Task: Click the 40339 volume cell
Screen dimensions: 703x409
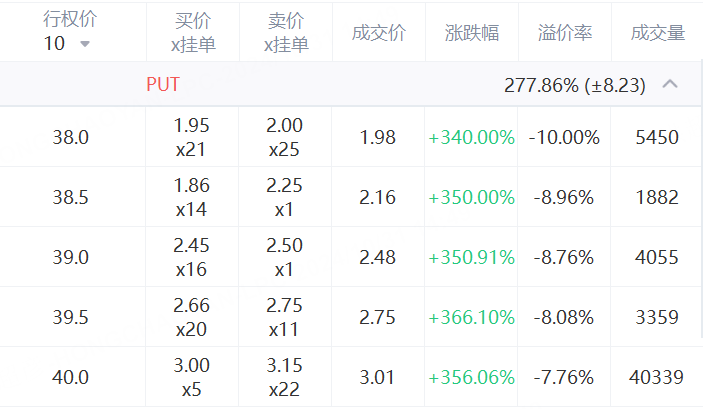Action: (657, 377)
